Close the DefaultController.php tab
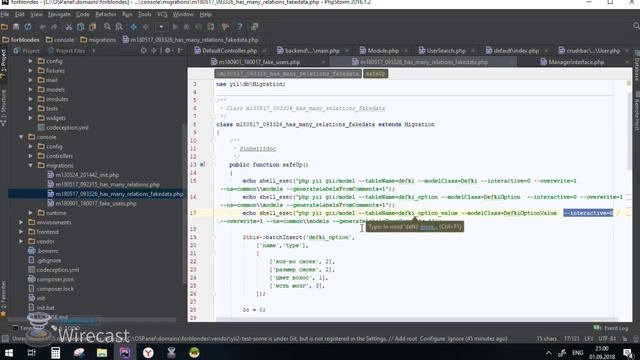Viewport: 640px width, 360px height. [x=264, y=51]
